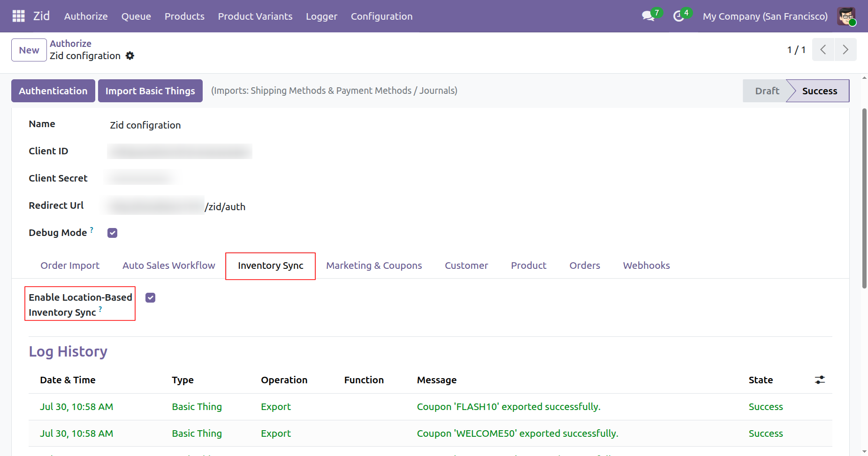The width and height of the screenshot is (868, 456).
Task: Show Location-Based Inventory Sync help icon
Action: point(100,309)
